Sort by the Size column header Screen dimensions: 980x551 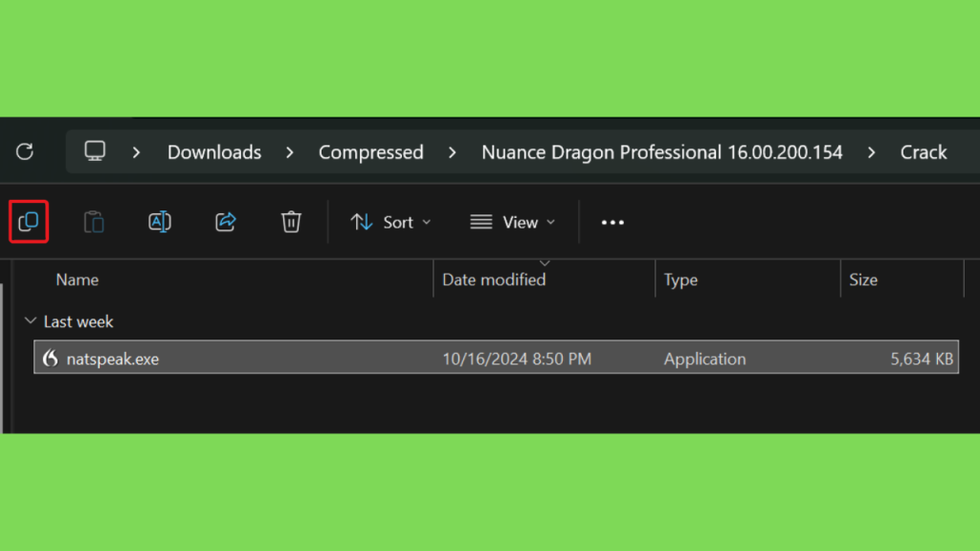click(863, 280)
